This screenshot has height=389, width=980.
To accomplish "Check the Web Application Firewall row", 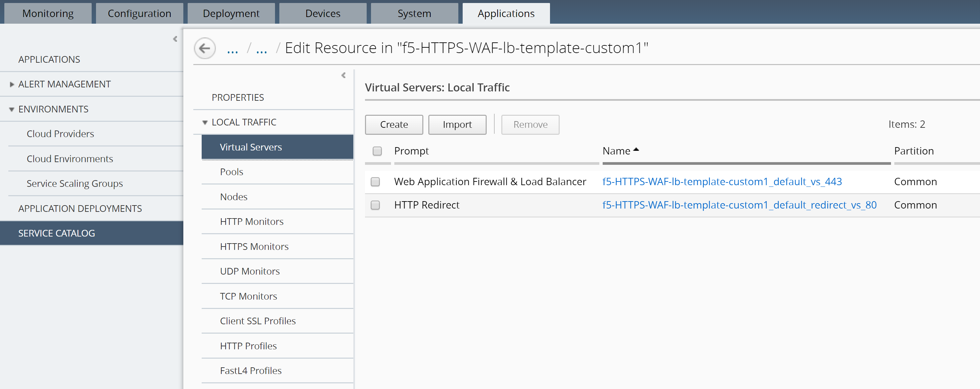I will [x=375, y=182].
